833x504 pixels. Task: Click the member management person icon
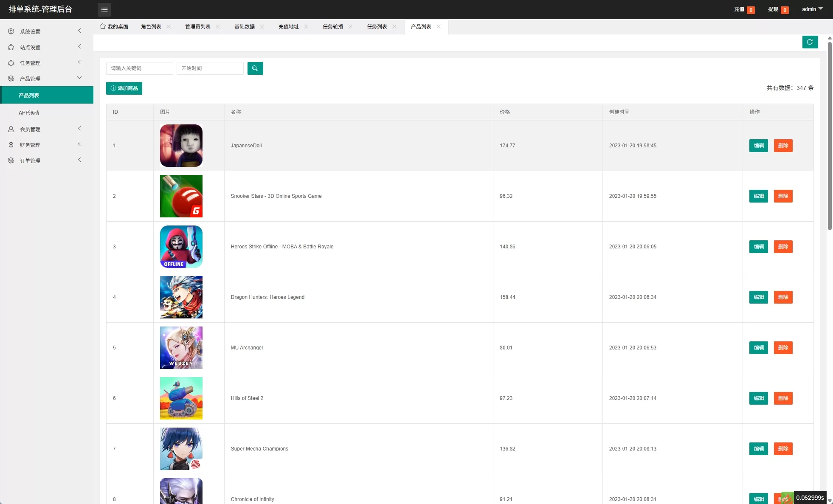(11, 129)
